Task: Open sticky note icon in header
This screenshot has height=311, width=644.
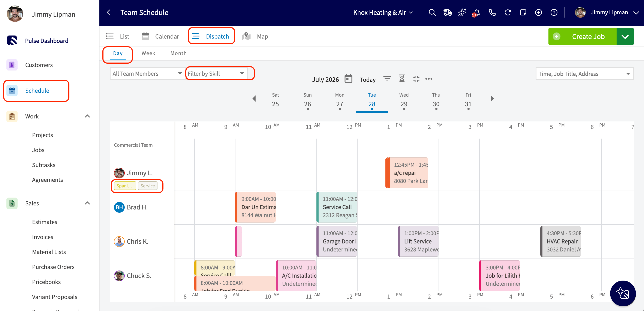Action: (523, 12)
